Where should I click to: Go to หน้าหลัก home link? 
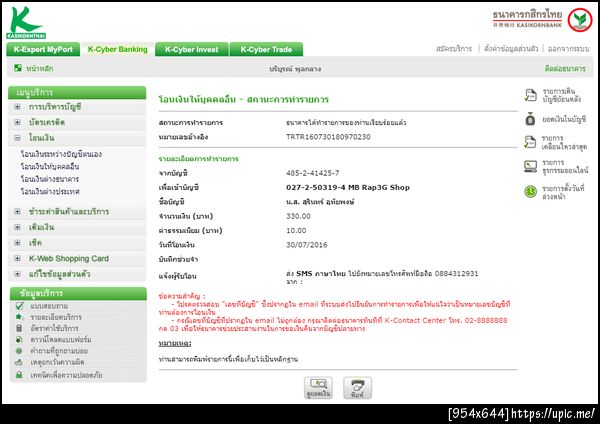(x=40, y=68)
